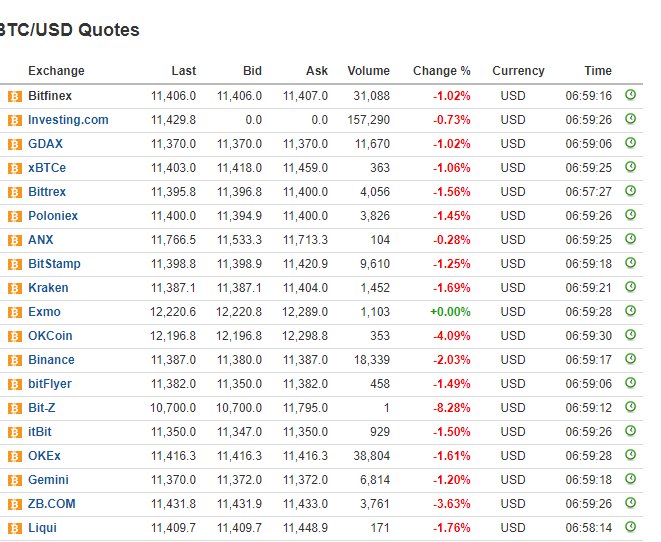Open the Binance exchange link
The height and width of the screenshot is (542, 661).
coord(51,360)
